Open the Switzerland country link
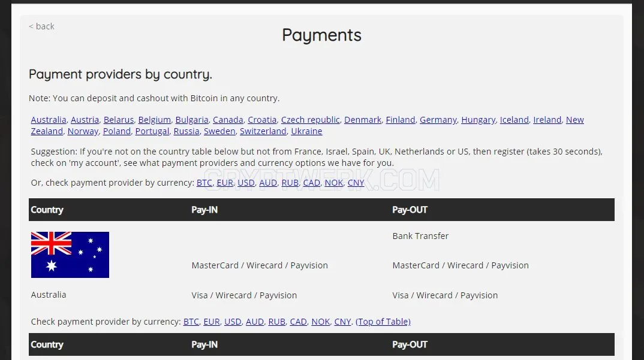The image size is (644, 360). (263, 131)
